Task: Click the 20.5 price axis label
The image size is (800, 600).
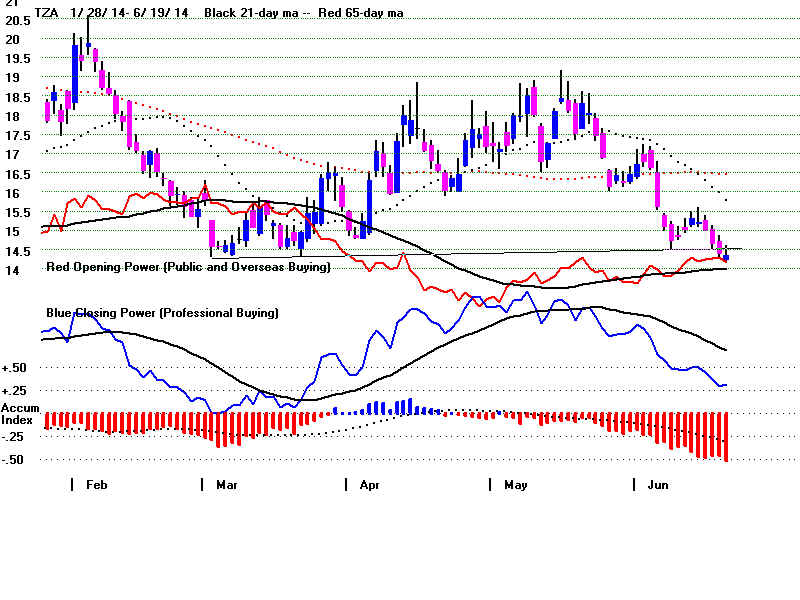Action: coord(18,20)
